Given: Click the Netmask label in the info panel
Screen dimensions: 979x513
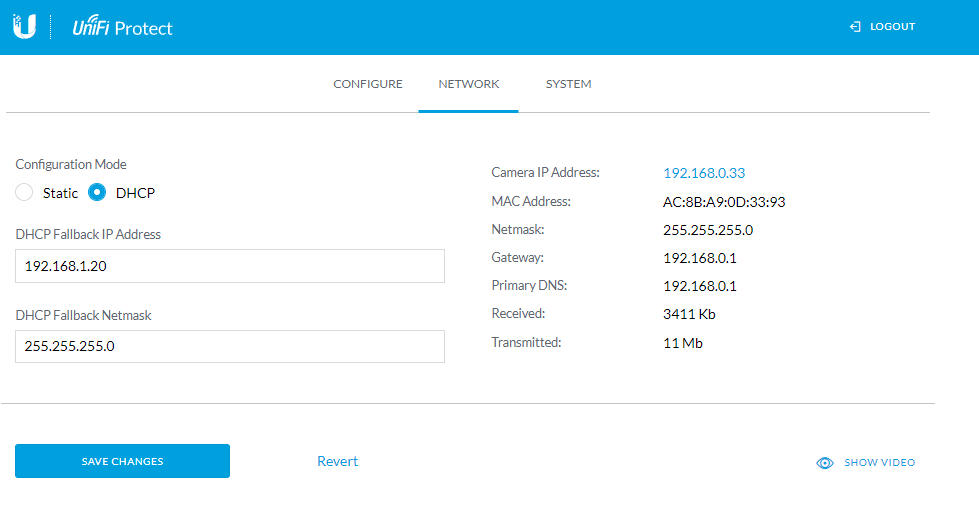Looking at the screenshot, I should tap(518, 229).
